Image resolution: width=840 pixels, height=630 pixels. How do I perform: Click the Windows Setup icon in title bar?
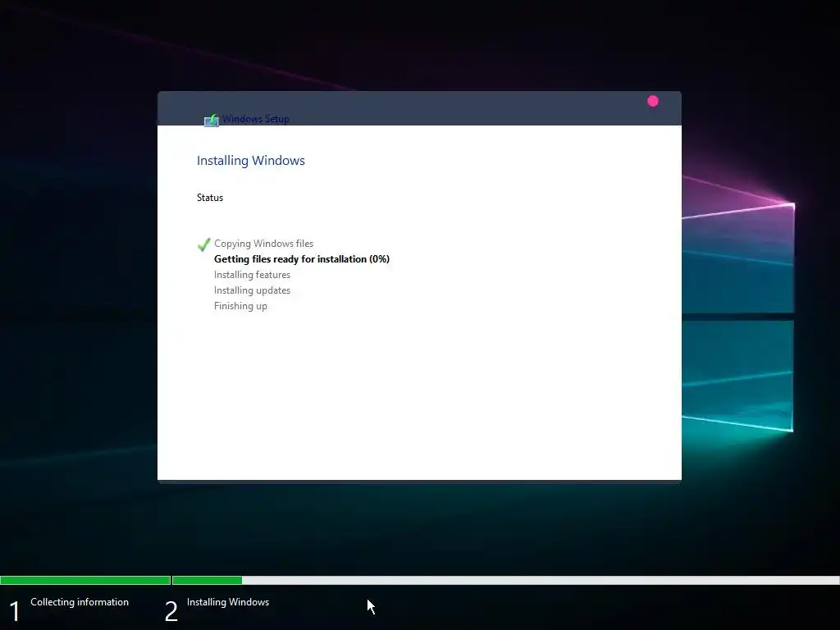coord(212,120)
